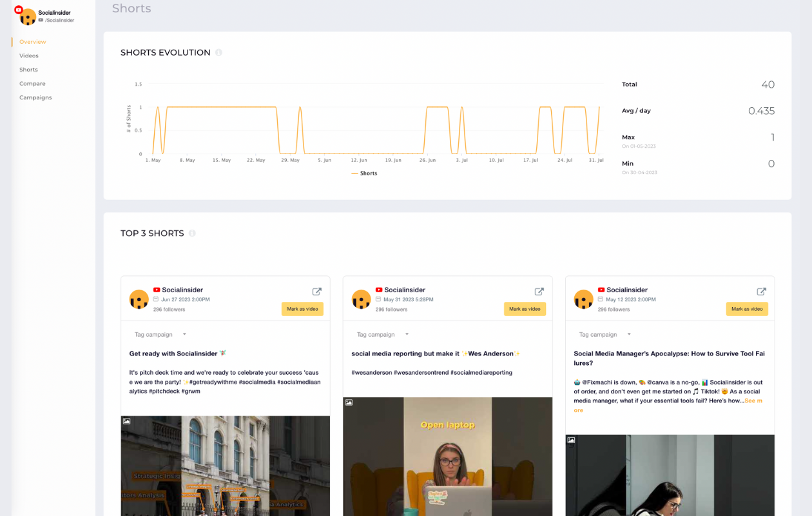Viewport: 812px width, 516px height.
Task: Open Tag campaign dropdown on May 12 short
Action: pos(604,335)
